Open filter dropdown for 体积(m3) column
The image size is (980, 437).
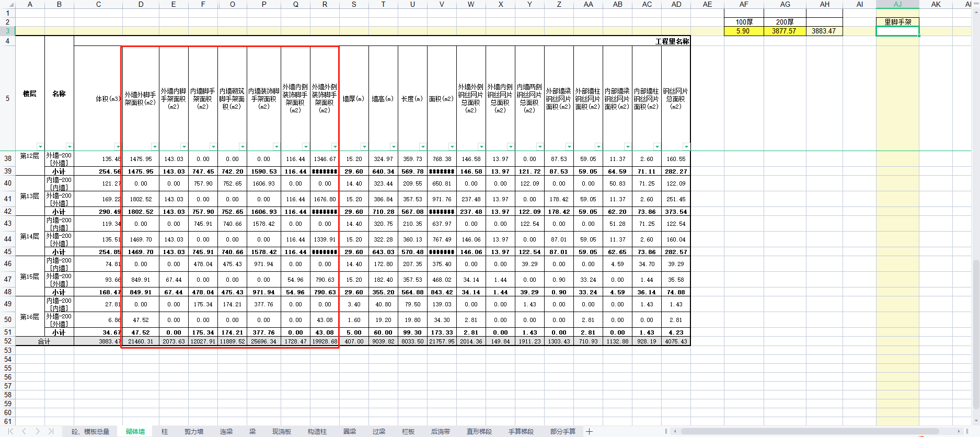118,147
